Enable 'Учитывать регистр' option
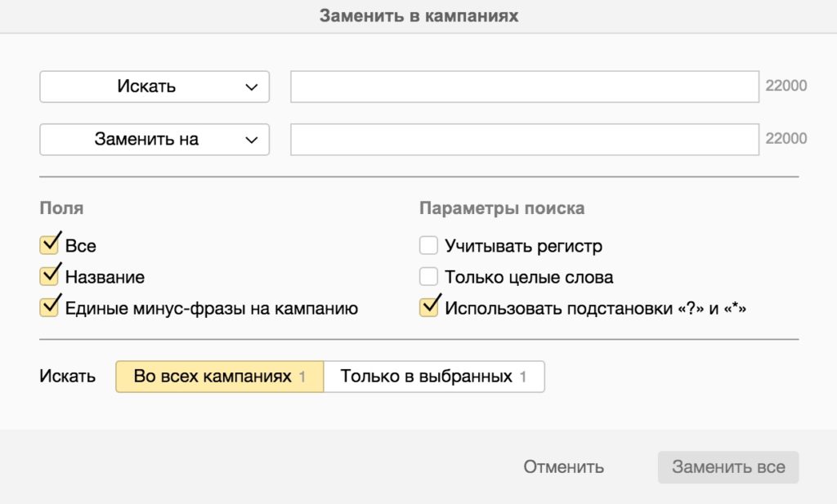 pyautogui.click(x=428, y=246)
